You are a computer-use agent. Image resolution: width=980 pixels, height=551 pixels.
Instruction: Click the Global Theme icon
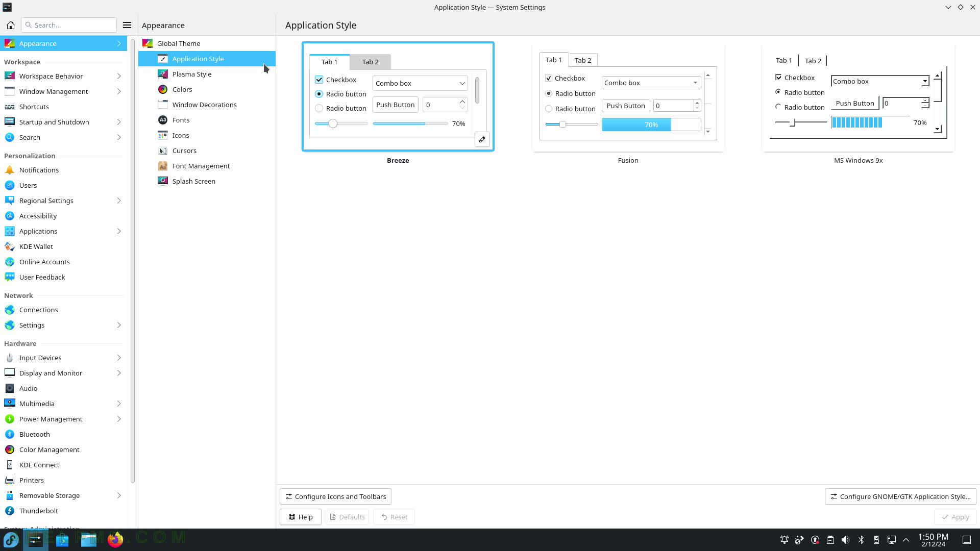click(x=148, y=43)
